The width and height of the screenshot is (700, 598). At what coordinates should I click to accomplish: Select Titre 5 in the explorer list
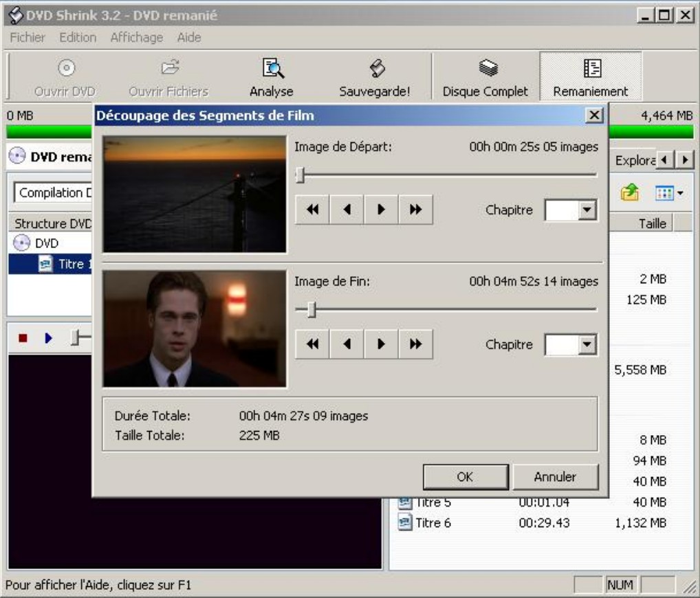click(424, 502)
